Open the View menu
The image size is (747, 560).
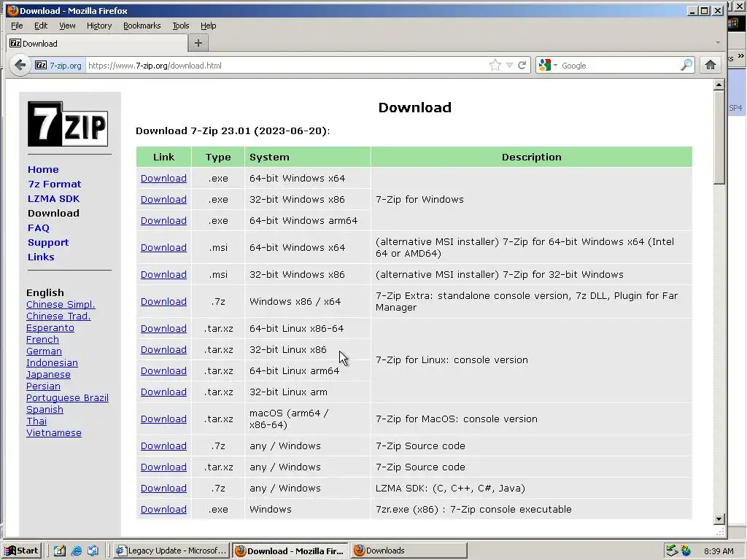[67, 26]
